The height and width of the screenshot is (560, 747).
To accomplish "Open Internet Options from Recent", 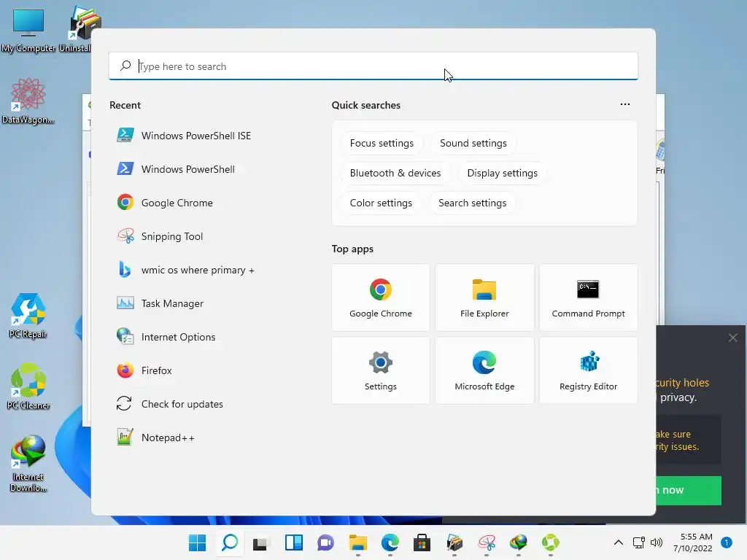I will [x=166, y=337].
